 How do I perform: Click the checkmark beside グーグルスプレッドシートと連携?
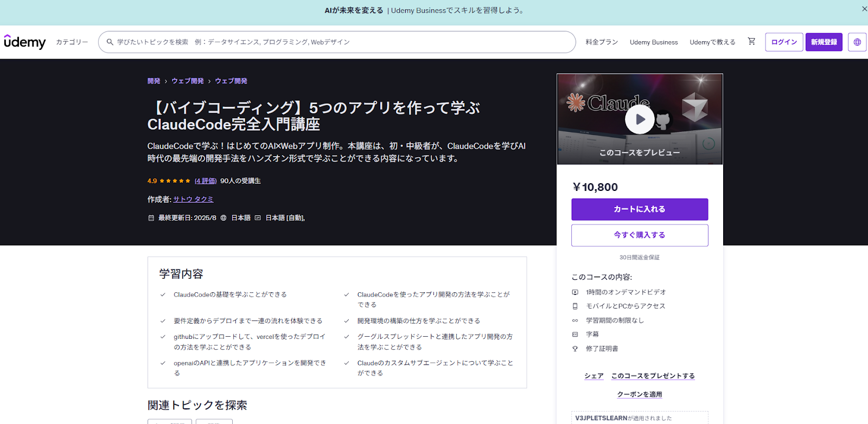coord(347,337)
